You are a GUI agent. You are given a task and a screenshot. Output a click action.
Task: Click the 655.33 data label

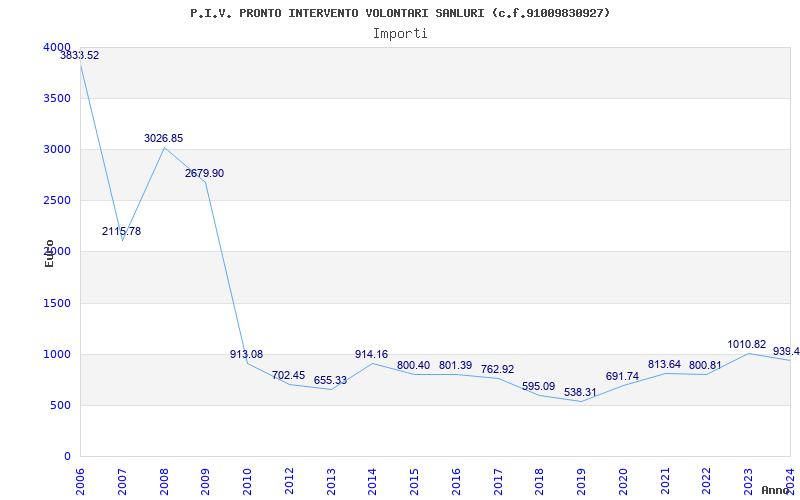click(x=330, y=381)
